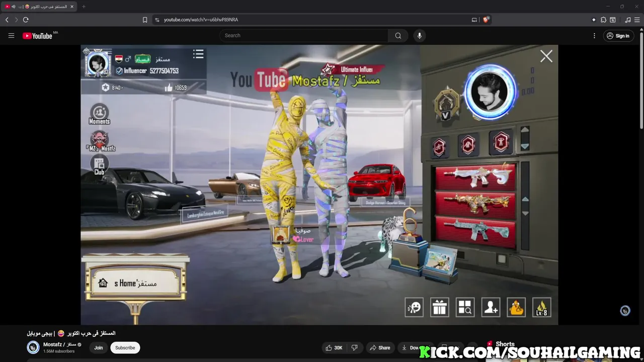This screenshot has height=362, width=644.
Task: Share the video
Action: (x=380, y=347)
